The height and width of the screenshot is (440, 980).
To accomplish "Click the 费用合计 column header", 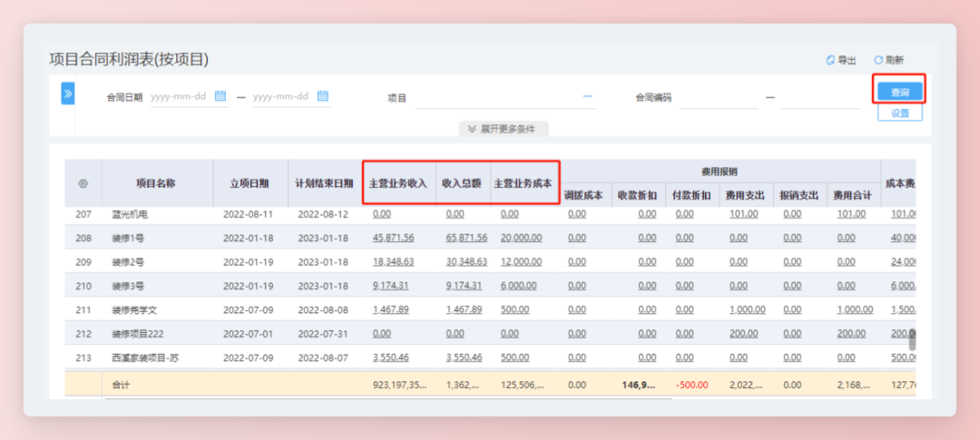I will pyautogui.click(x=853, y=195).
